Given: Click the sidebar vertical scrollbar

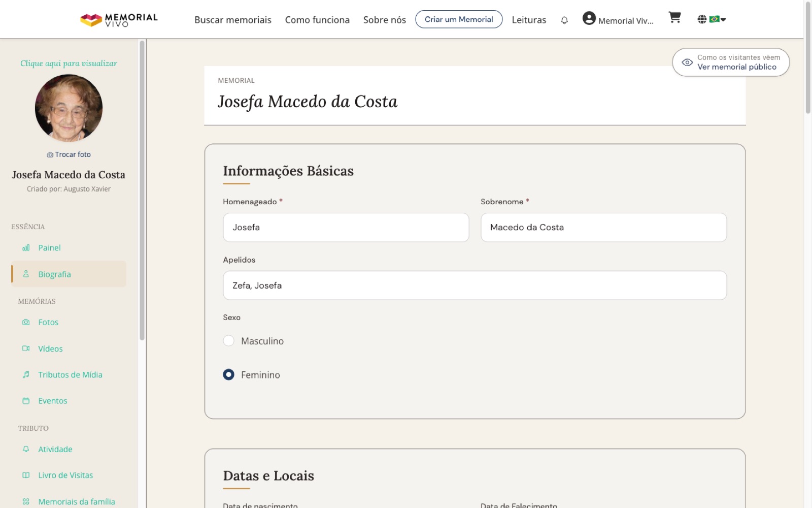Looking at the screenshot, I should (x=142, y=190).
